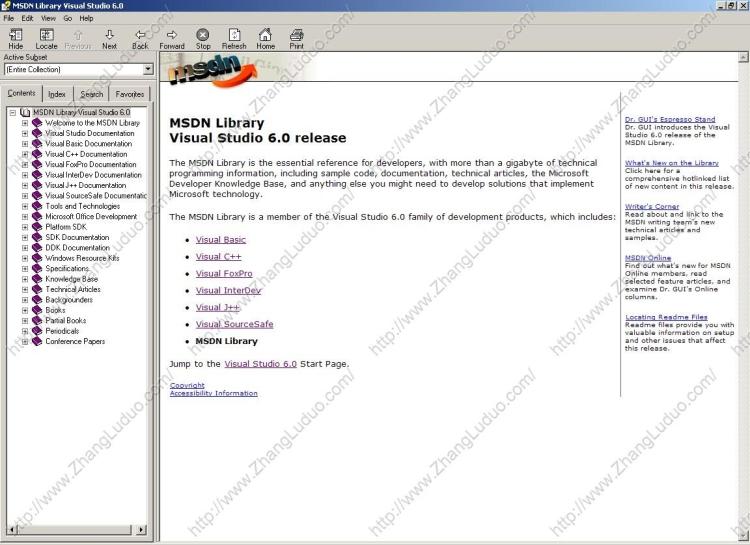Click the book icon beside Tools and Technologies
The image size is (750, 545).
[x=37, y=206]
